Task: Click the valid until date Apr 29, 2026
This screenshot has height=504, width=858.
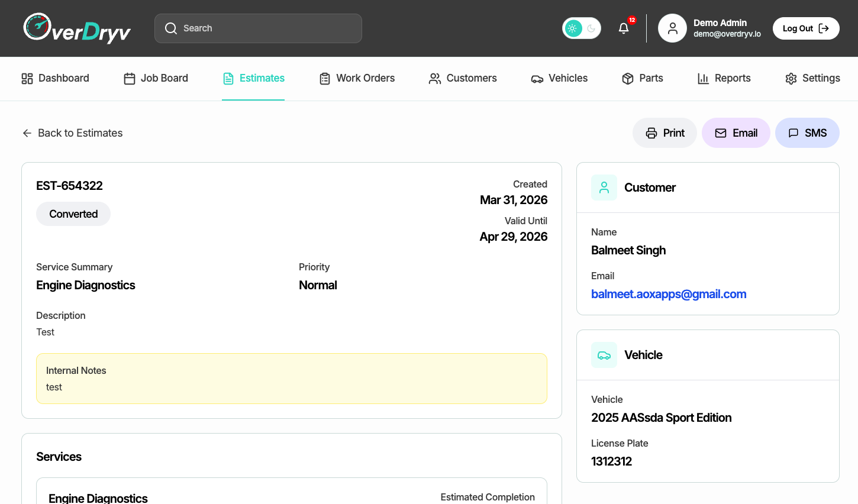Action: [x=514, y=237]
